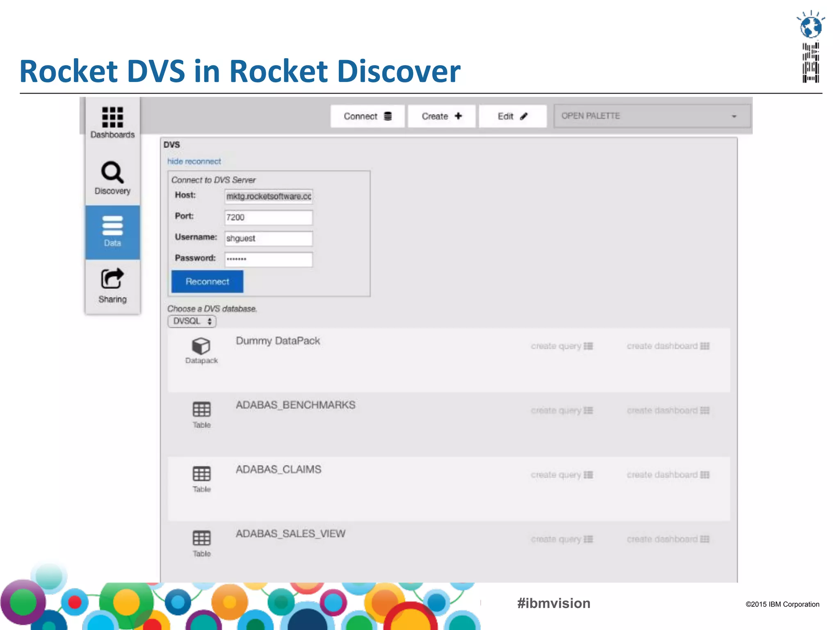Screen dimensions: 840x630
Task: Create query for ADABAS_CLAIMS
Action: [x=562, y=475]
